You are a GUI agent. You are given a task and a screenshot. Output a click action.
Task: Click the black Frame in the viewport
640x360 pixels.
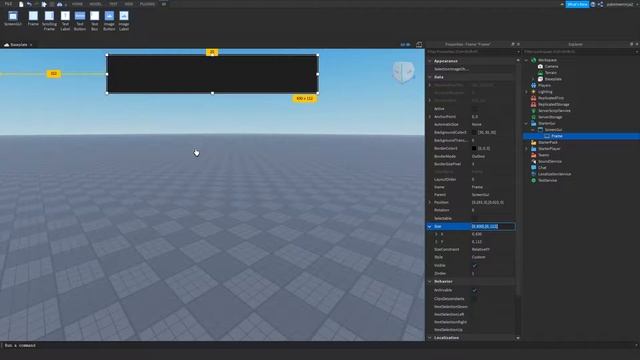coord(212,74)
